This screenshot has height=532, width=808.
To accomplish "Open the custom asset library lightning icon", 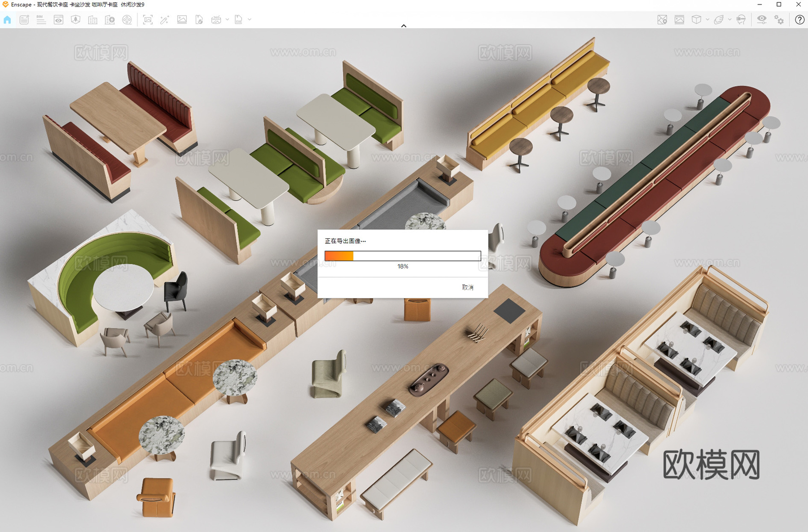I will tap(110, 20).
